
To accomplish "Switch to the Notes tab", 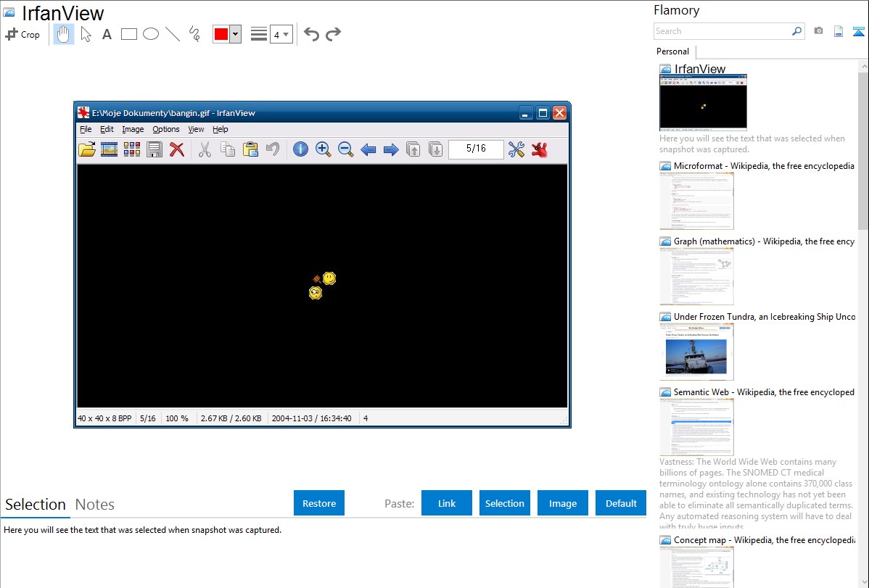I will (x=95, y=505).
